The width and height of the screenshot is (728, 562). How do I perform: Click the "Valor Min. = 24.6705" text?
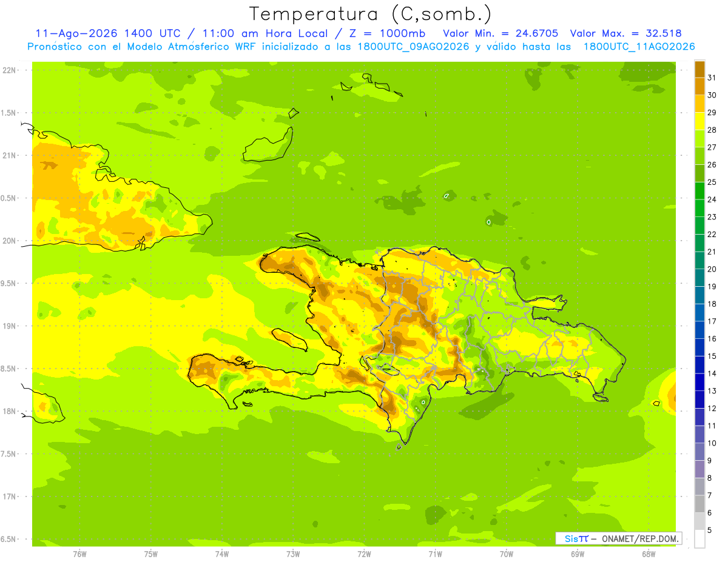pyautogui.click(x=500, y=33)
